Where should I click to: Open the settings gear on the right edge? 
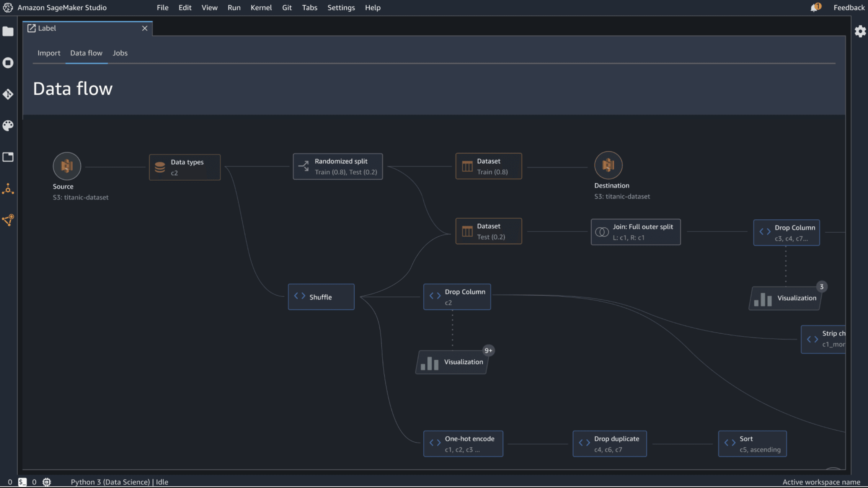tap(860, 31)
